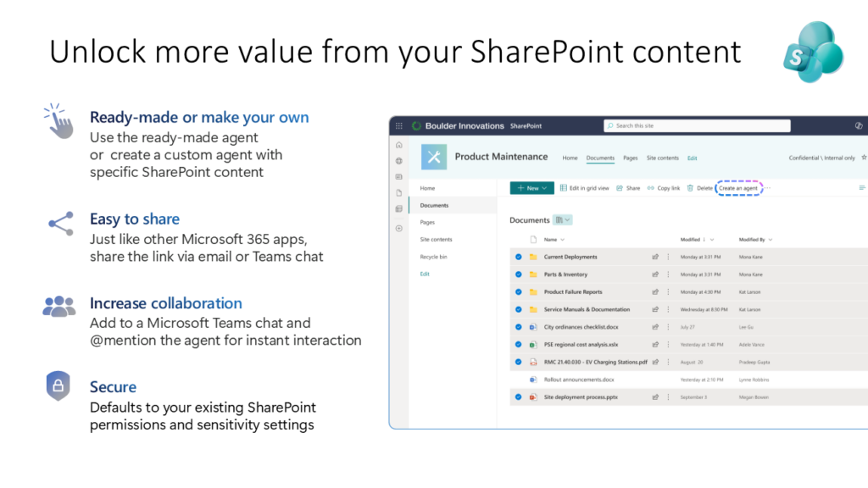The width and height of the screenshot is (868, 488).
Task: Select Home in top site navigation
Action: [x=570, y=158]
